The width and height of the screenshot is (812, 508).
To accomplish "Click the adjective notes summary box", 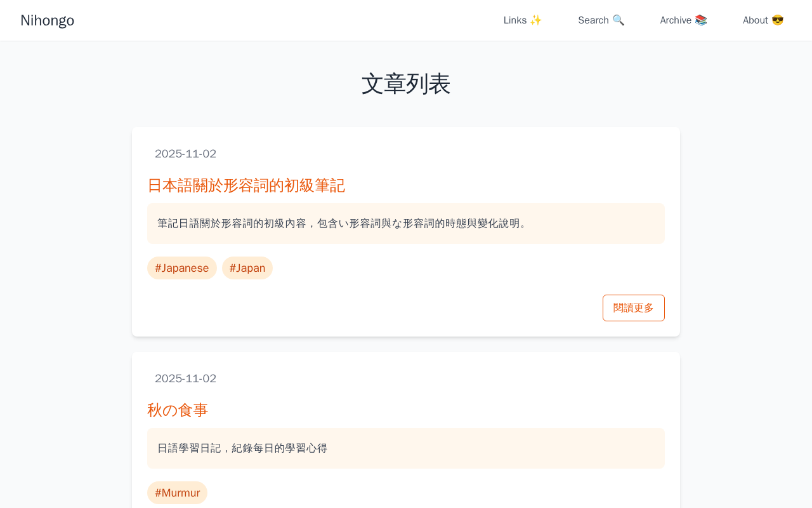I will (406, 224).
